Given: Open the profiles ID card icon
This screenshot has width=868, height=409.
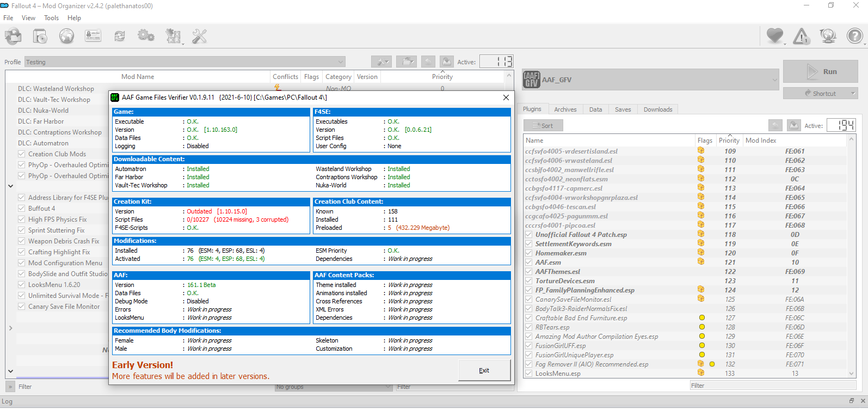Looking at the screenshot, I should (93, 36).
